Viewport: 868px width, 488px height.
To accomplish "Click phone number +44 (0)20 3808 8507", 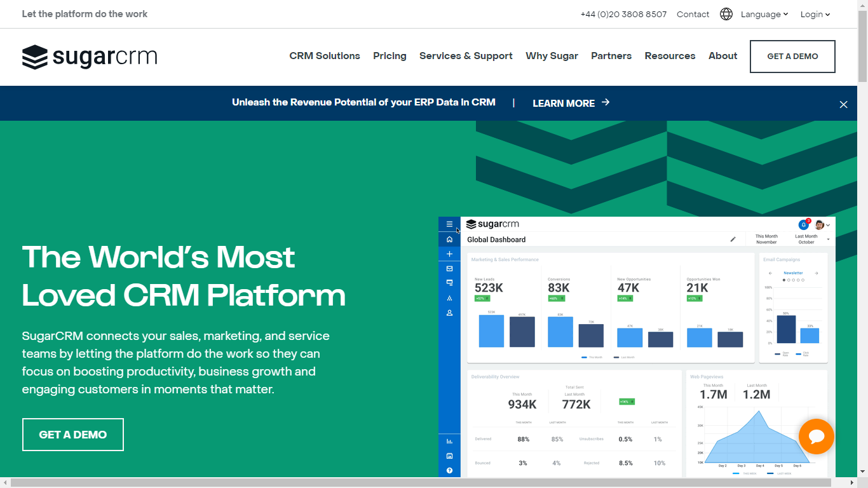I will pos(623,14).
